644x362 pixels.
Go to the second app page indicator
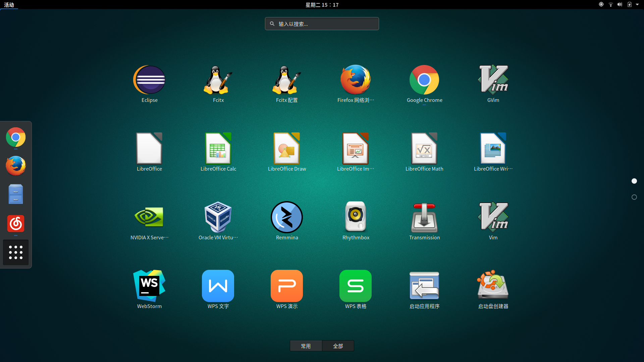click(x=634, y=197)
